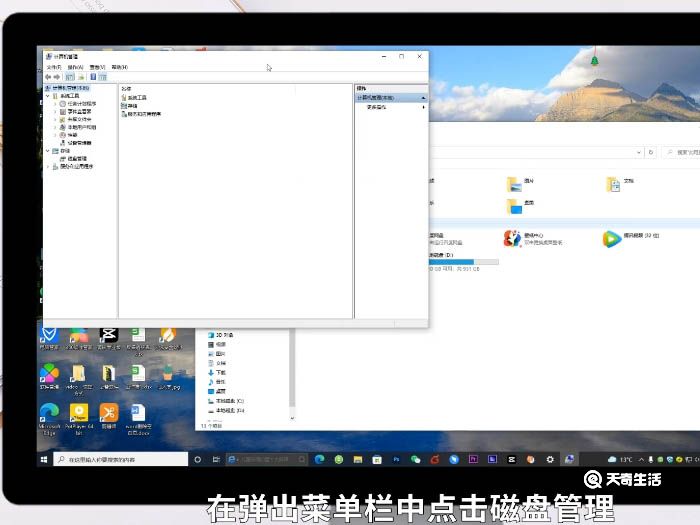Open the 帮助(H) menu
The width and height of the screenshot is (700, 525).
119,67
